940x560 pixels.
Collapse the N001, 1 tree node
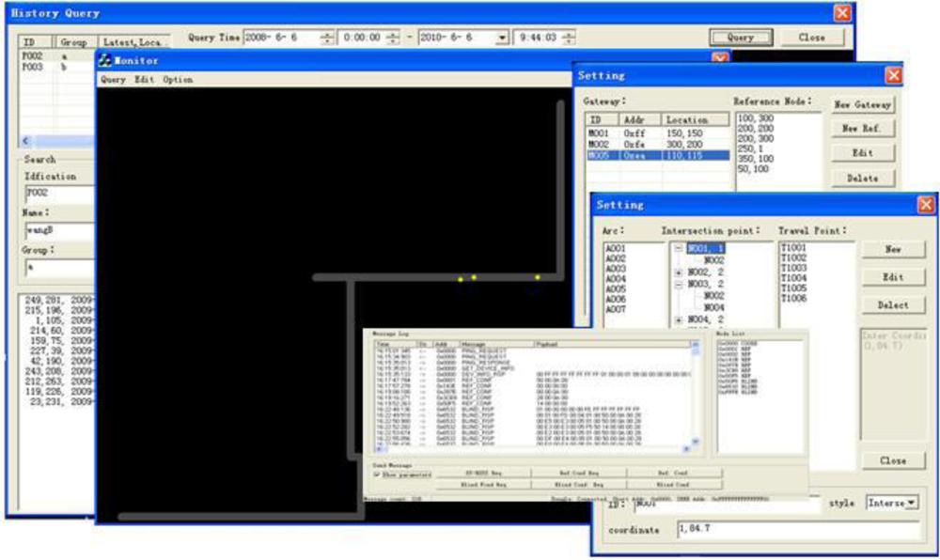(x=680, y=248)
